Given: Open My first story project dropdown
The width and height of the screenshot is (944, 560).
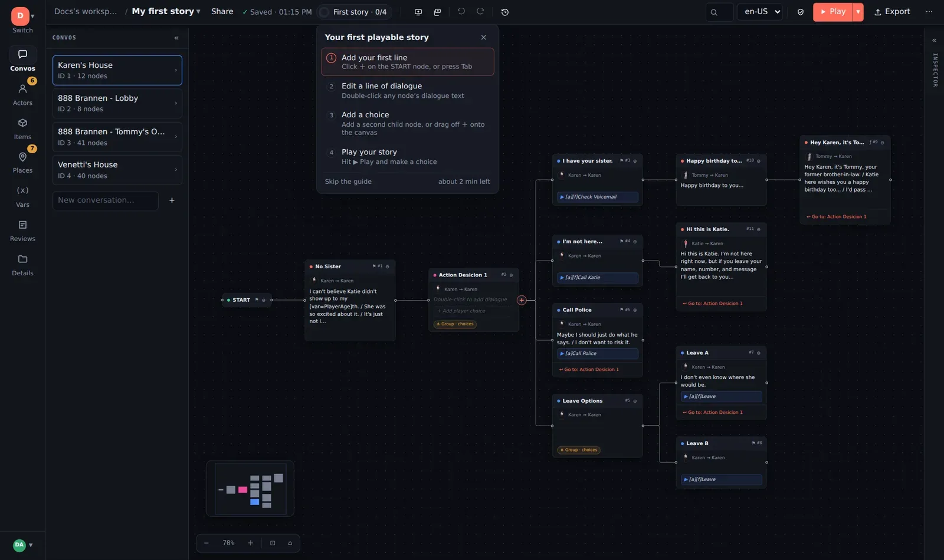Looking at the screenshot, I should click(166, 11).
